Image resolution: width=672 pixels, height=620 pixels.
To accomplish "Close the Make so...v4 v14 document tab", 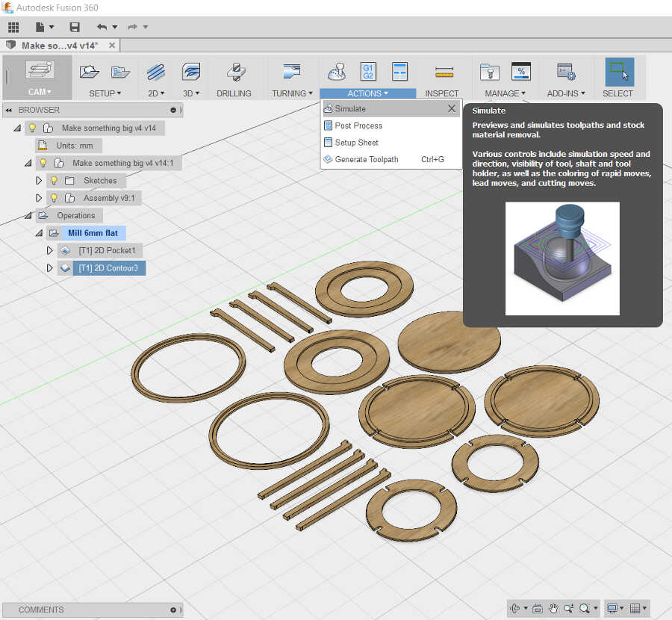I will pyautogui.click(x=112, y=45).
